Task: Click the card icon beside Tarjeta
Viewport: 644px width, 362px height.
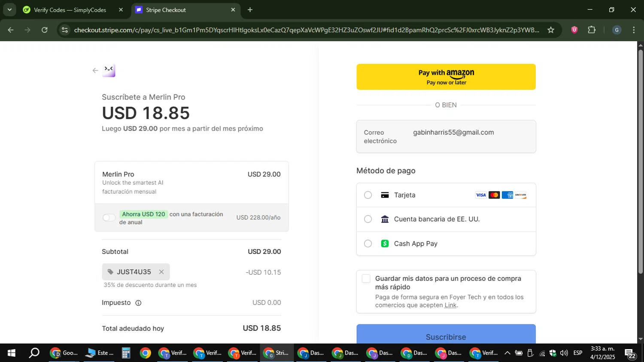Action: pos(385,195)
